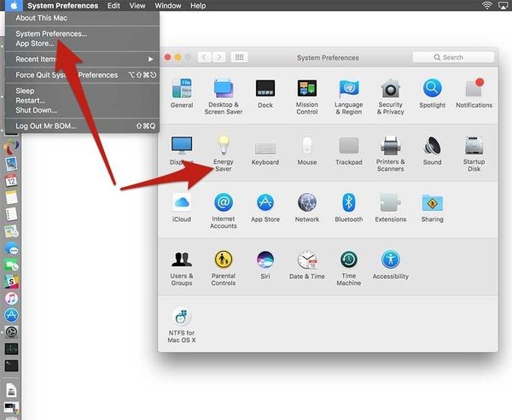The width and height of the screenshot is (512, 420).
Task: Open the Wi-Fi status menu bar icon
Action: [486, 6]
